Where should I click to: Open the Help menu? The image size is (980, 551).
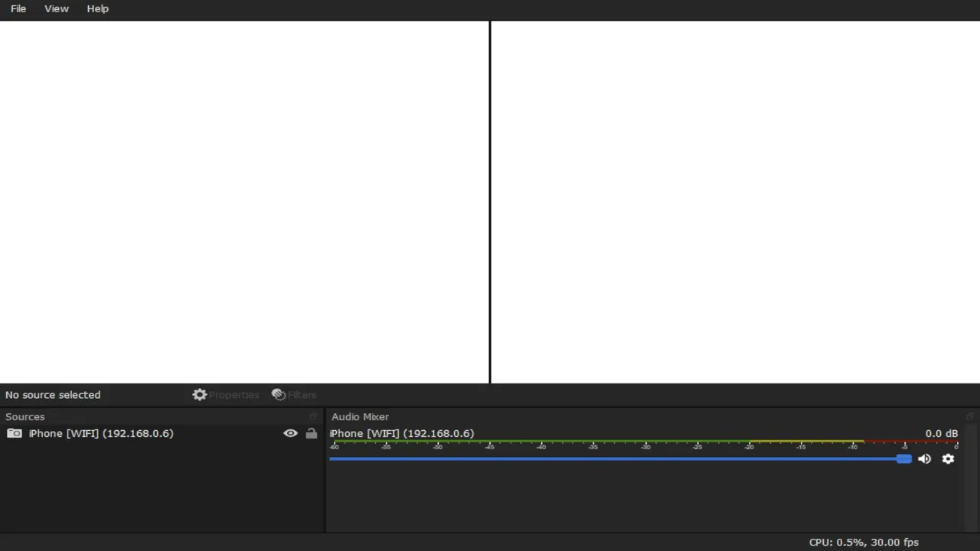click(x=97, y=8)
